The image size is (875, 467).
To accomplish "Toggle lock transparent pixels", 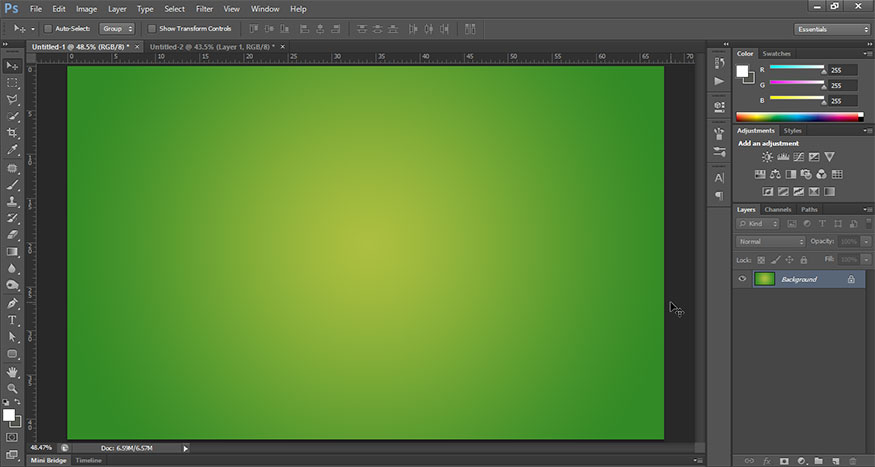I will point(761,260).
